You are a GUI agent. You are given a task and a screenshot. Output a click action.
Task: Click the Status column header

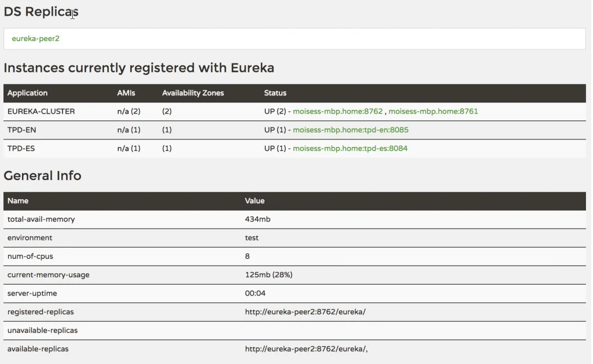(x=275, y=93)
